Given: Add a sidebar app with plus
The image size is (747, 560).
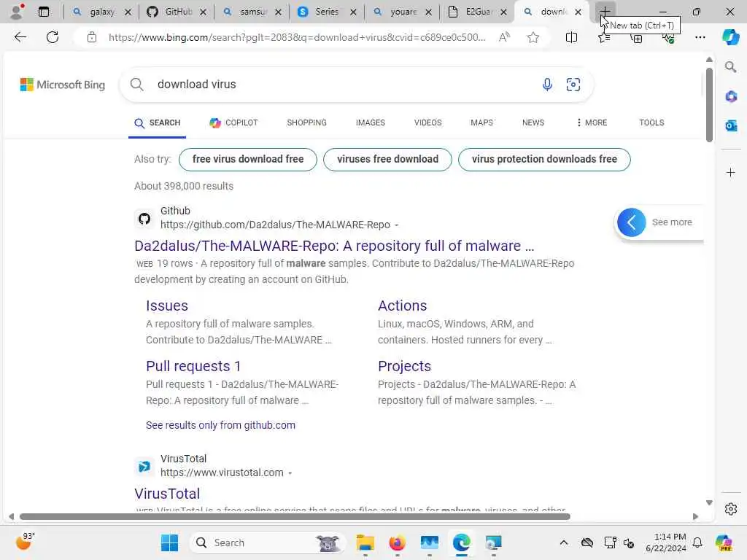Looking at the screenshot, I should click(731, 172).
